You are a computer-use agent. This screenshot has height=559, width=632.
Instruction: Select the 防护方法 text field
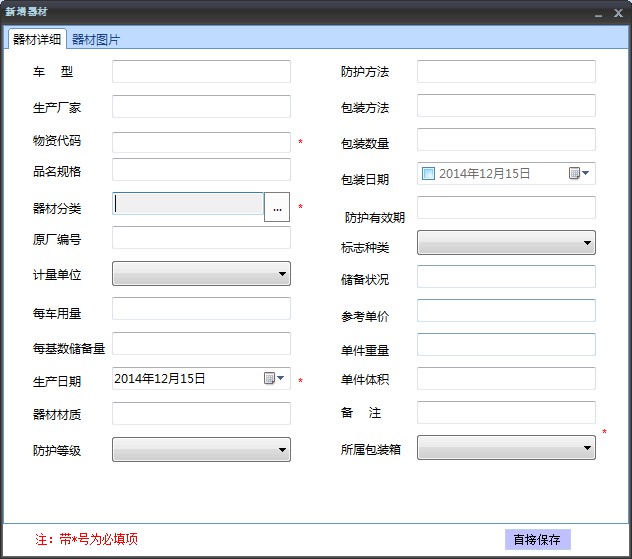pos(506,72)
